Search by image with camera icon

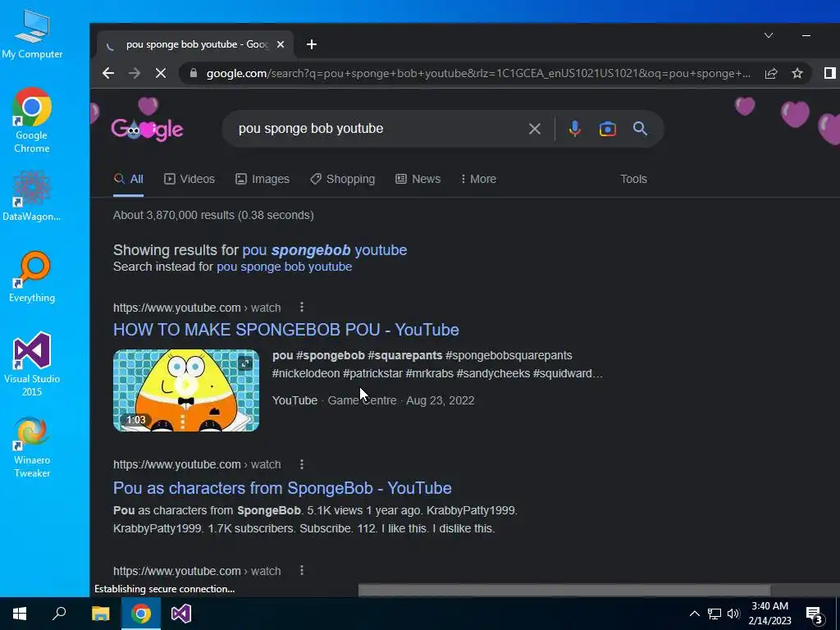(608, 129)
